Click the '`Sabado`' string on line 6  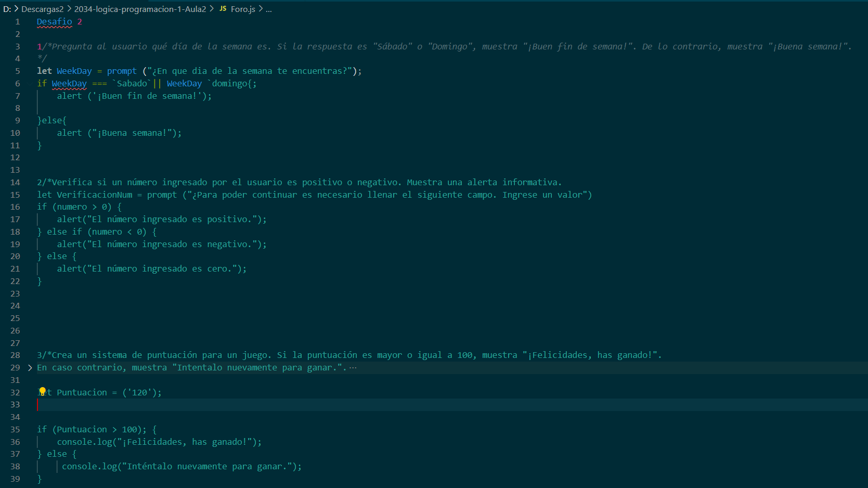pyautogui.click(x=132, y=83)
